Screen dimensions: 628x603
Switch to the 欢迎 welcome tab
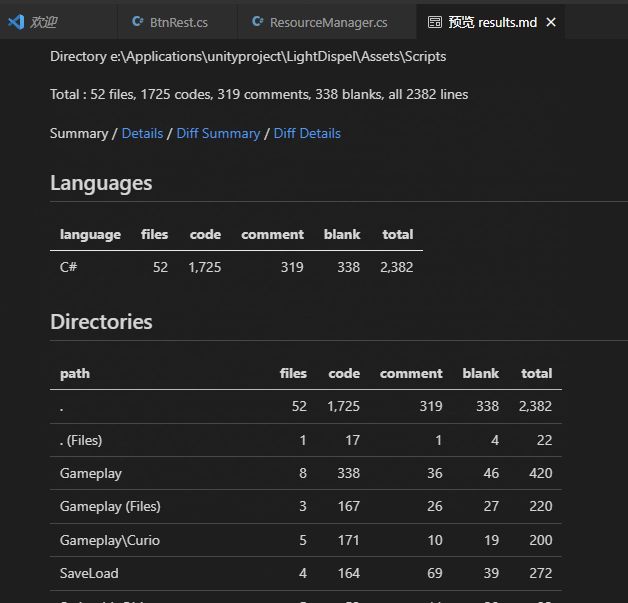pyautogui.click(x=43, y=21)
